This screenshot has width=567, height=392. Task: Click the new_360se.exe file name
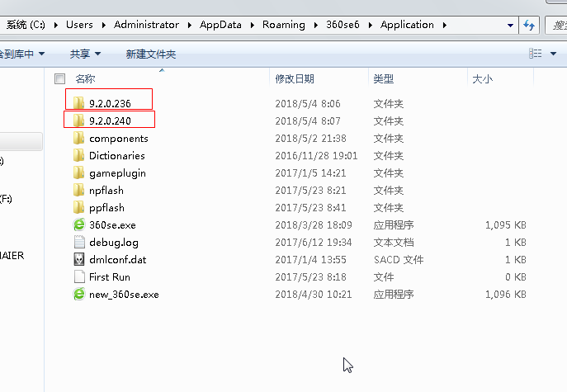[124, 294]
